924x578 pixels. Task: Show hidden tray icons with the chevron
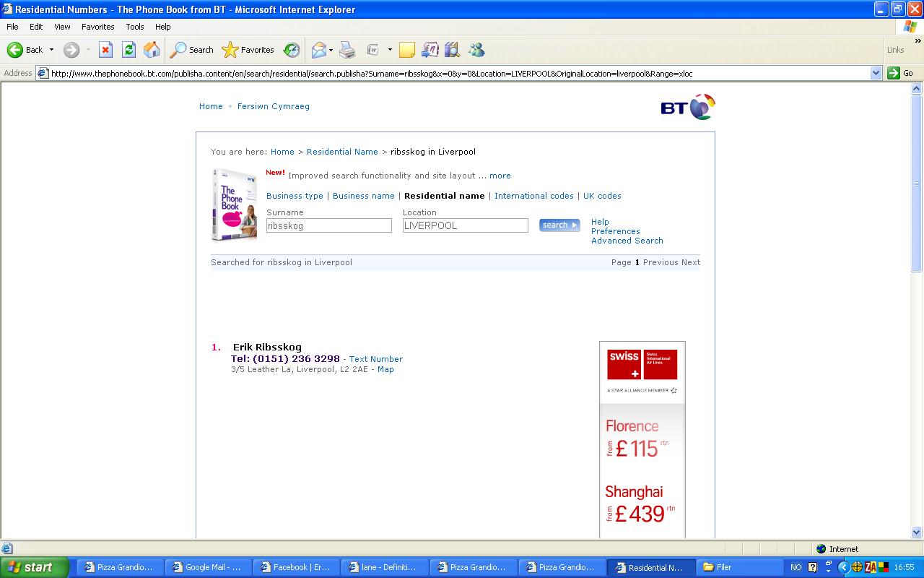click(843, 567)
